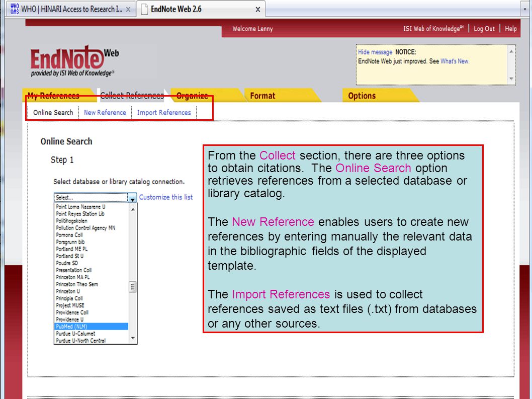The image size is (532, 399).
Task: Select the New Reference sub-tab
Action: 105,112
